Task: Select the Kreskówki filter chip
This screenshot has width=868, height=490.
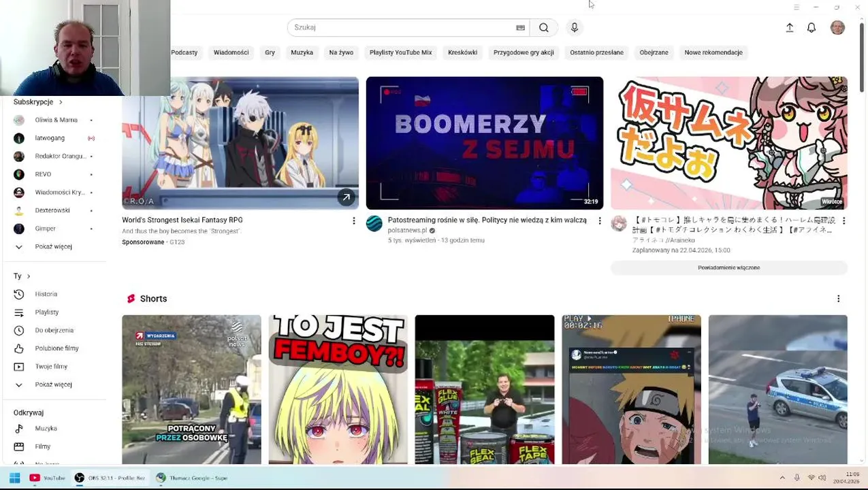Action: click(462, 52)
